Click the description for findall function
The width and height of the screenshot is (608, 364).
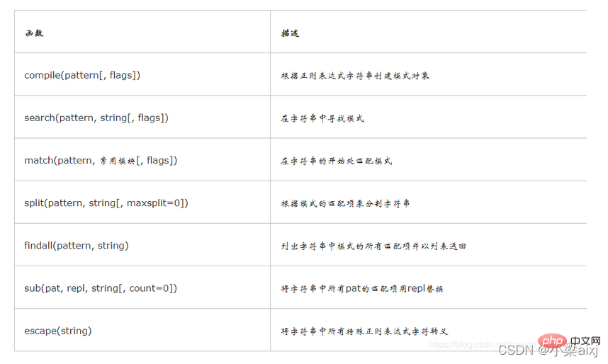[373, 246]
